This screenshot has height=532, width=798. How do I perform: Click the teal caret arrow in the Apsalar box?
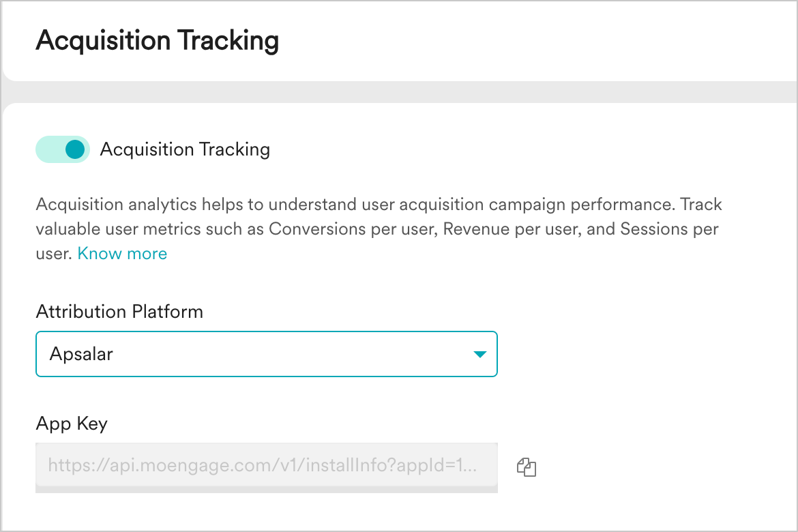[x=479, y=355]
